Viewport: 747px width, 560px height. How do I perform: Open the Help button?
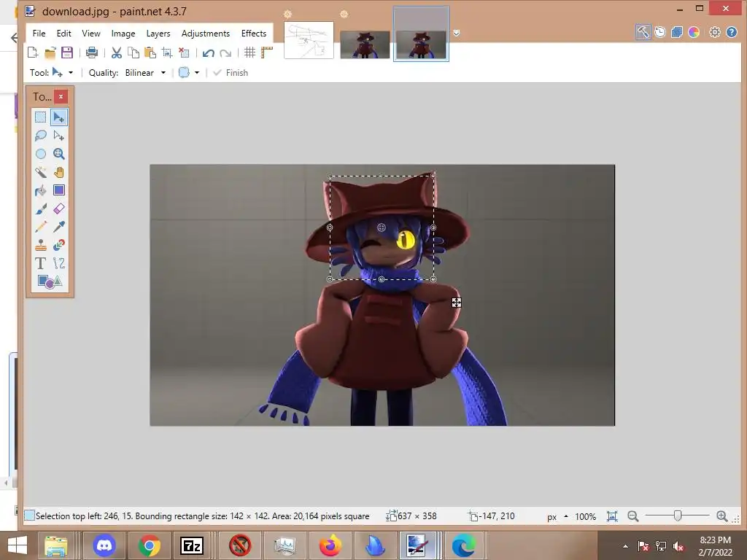click(732, 32)
